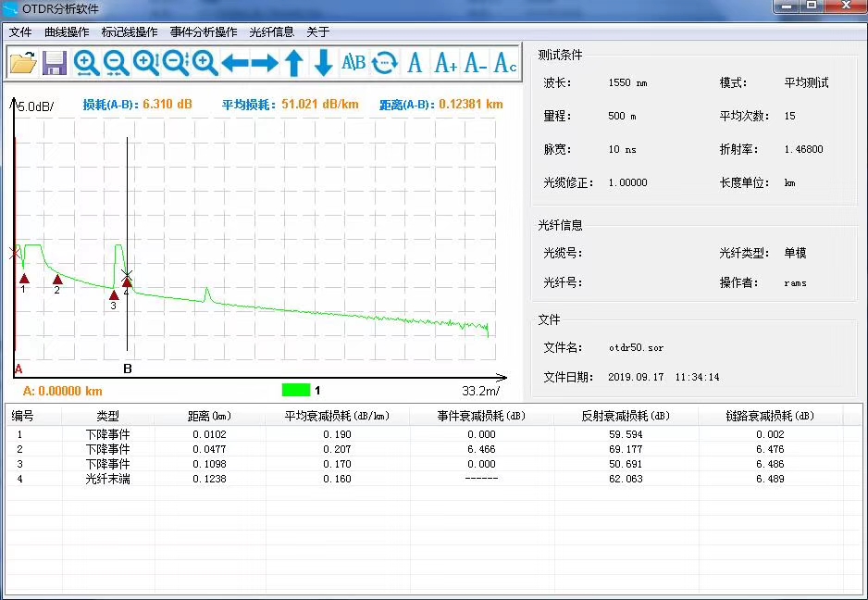Shift the trace down with down arrow
The image size is (868, 600).
click(x=324, y=63)
